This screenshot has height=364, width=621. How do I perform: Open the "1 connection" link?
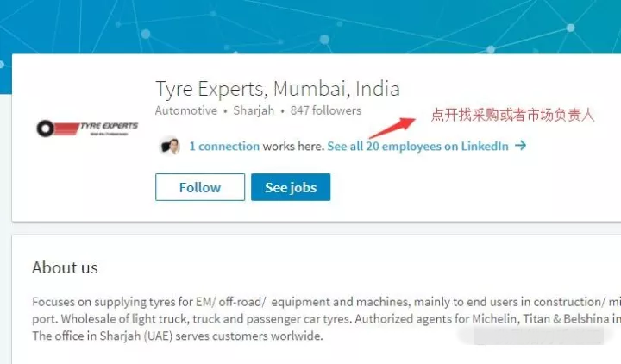point(224,146)
